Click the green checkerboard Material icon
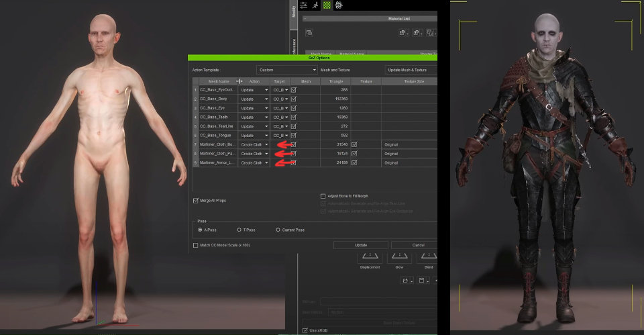 [327, 5]
